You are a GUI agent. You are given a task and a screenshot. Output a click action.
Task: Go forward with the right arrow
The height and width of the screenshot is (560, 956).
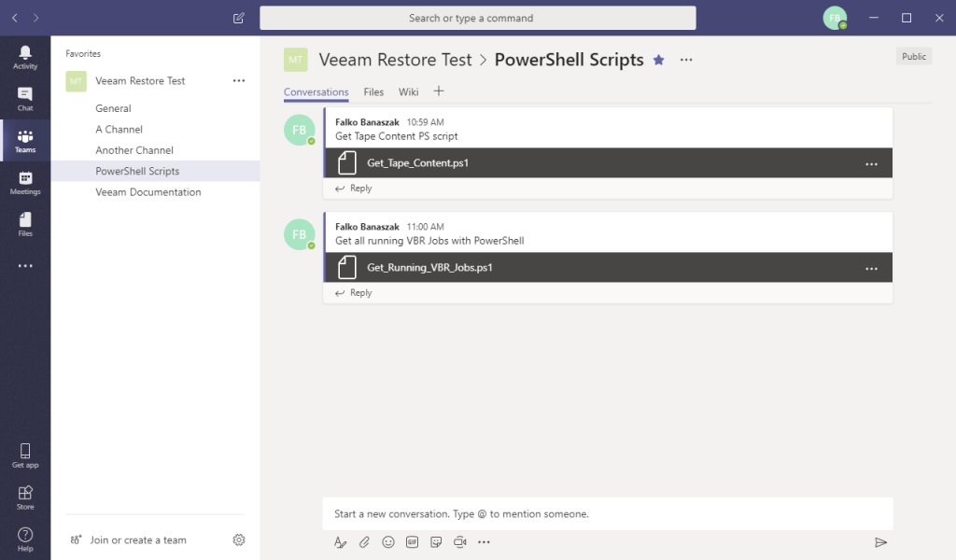[36, 18]
